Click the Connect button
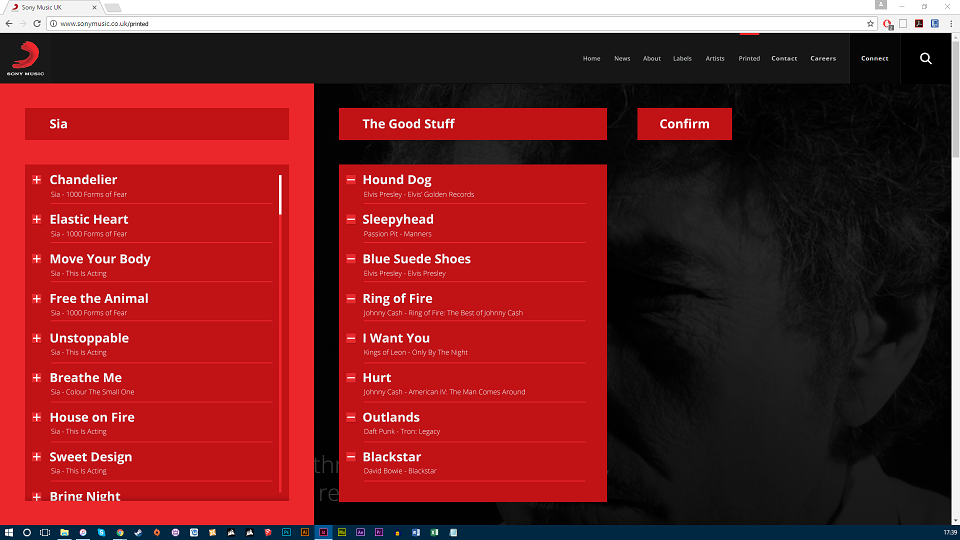960x540 pixels. [874, 59]
